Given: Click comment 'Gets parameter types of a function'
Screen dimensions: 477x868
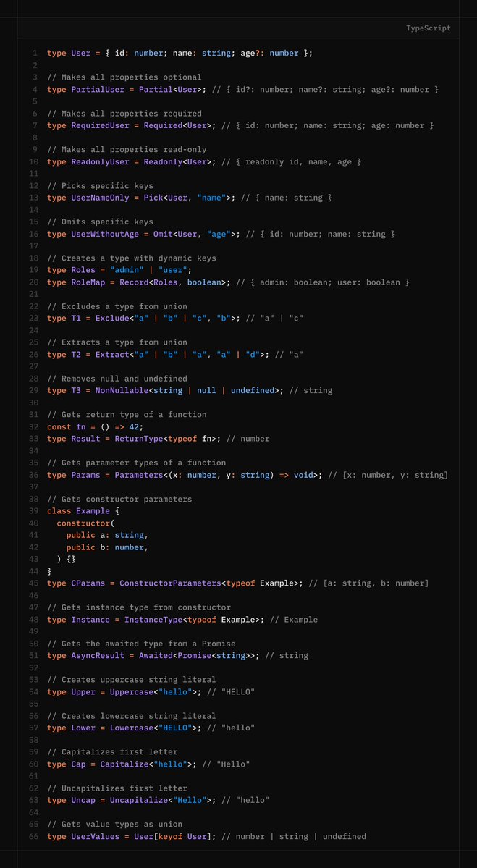Looking at the screenshot, I should (x=137, y=463).
